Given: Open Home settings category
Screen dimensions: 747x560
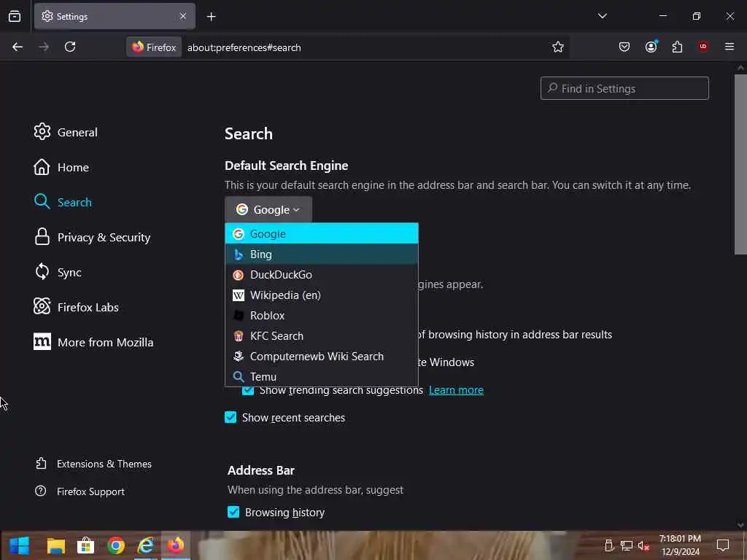Looking at the screenshot, I should 61,167.
